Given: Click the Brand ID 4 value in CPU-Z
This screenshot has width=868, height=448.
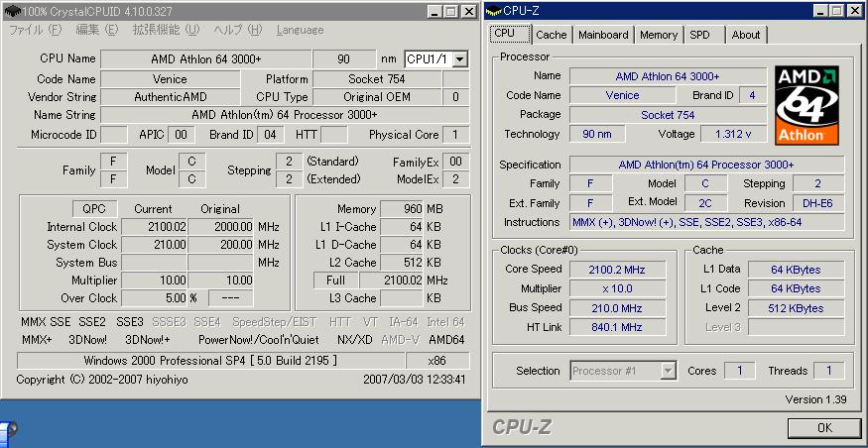Looking at the screenshot, I should tap(752, 95).
